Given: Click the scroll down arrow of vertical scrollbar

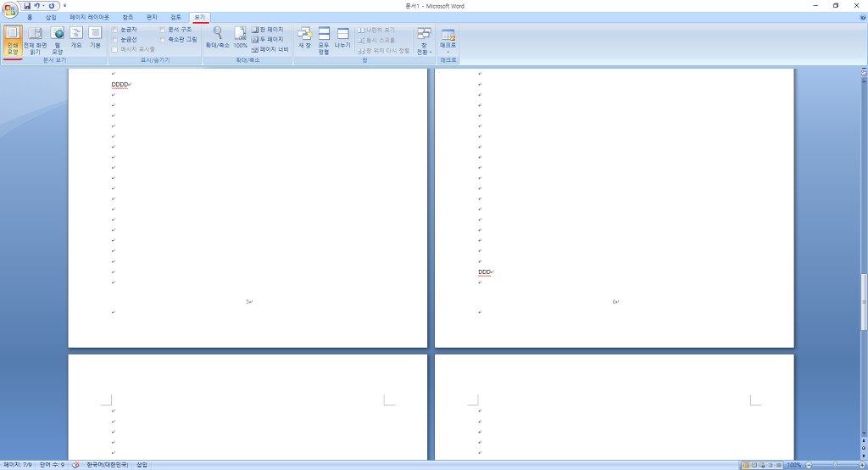Looking at the screenshot, I should (x=864, y=433).
